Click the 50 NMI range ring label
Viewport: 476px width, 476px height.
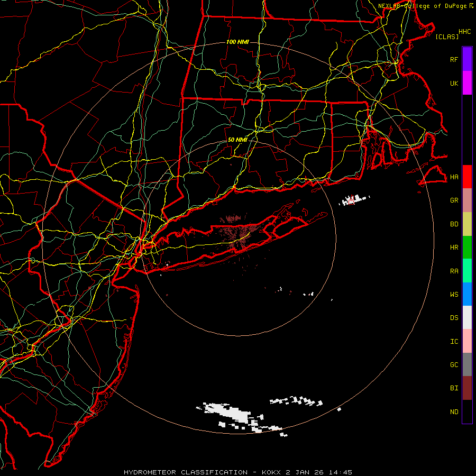237,140
